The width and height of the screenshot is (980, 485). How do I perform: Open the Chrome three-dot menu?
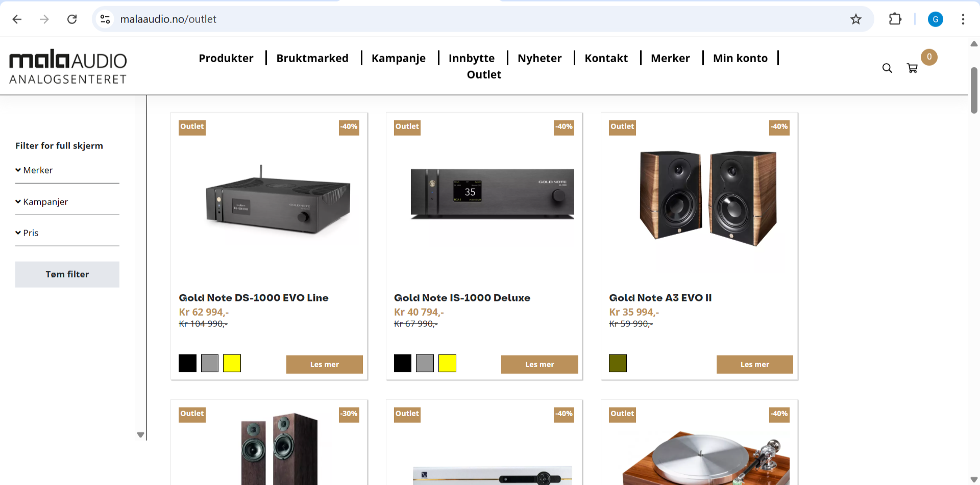pyautogui.click(x=963, y=19)
